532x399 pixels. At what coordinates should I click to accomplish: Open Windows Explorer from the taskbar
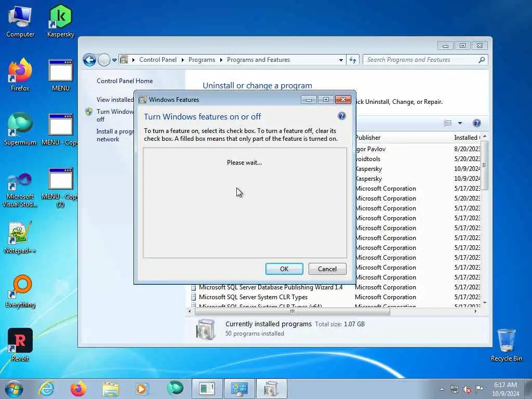(x=111, y=389)
